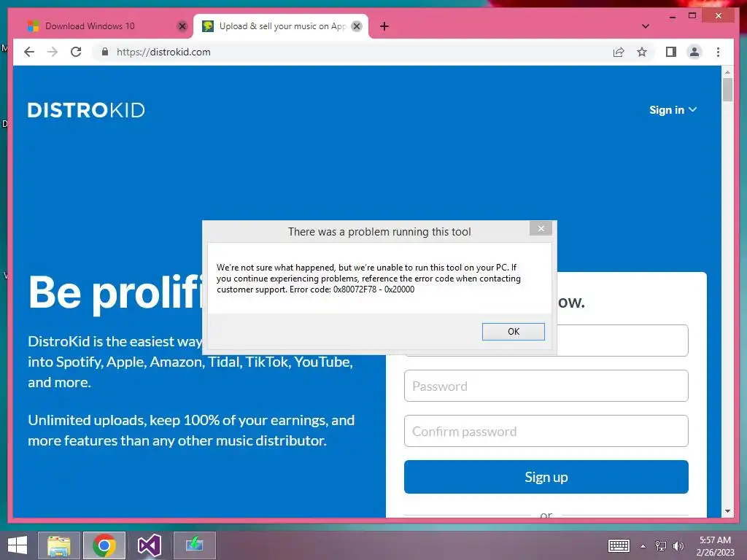Image resolution: width=747 pixels, height=560 pixels.
Task: Expand the Sign in dropdown
Action: point(673,110)
